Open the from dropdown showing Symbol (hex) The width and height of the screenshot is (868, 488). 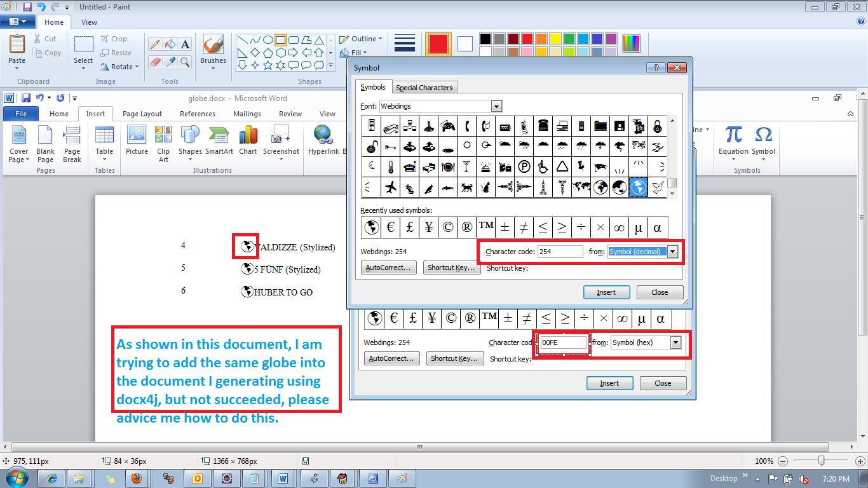tap(675, 342)
